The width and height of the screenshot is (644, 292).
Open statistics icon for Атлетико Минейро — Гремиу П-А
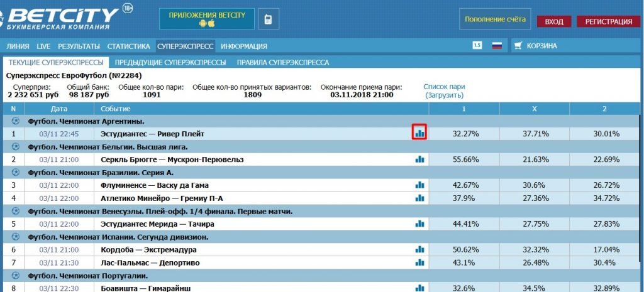coord(419,198)
